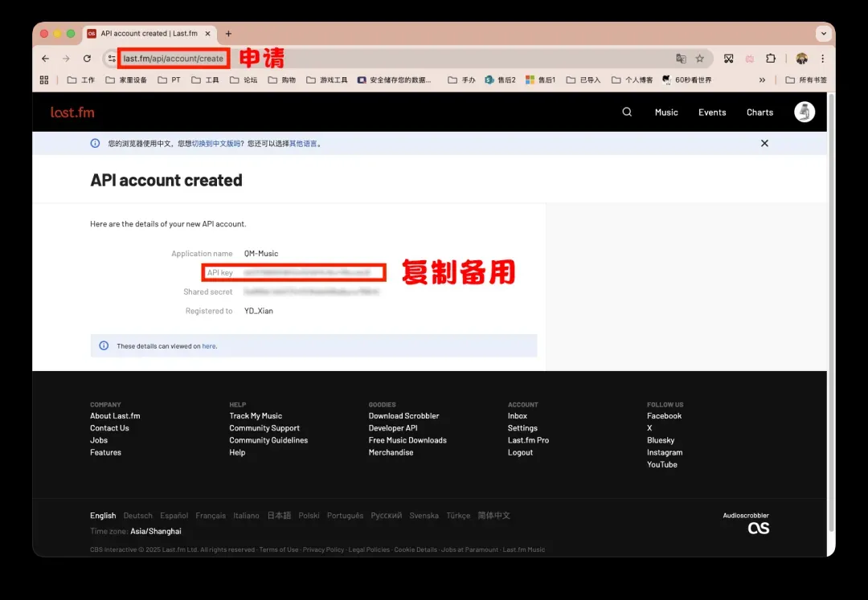Screen dimensions: 868x600
Task: Go to the Charts navigation item
Action: click(759, 112)
